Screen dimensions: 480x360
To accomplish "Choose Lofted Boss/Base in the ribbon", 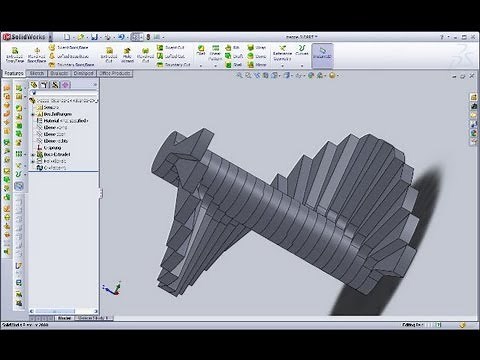I will pyautogui.click(x=69, y=56).
